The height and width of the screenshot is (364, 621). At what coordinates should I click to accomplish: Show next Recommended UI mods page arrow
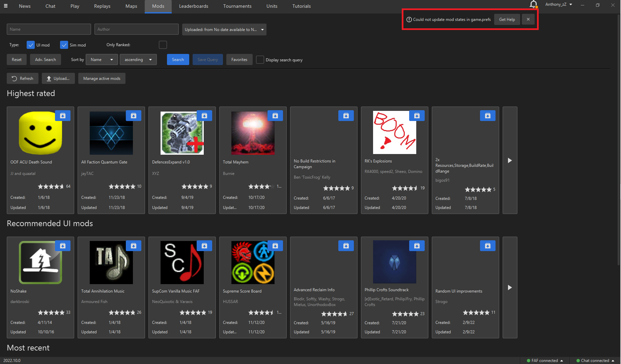(510, 287)
